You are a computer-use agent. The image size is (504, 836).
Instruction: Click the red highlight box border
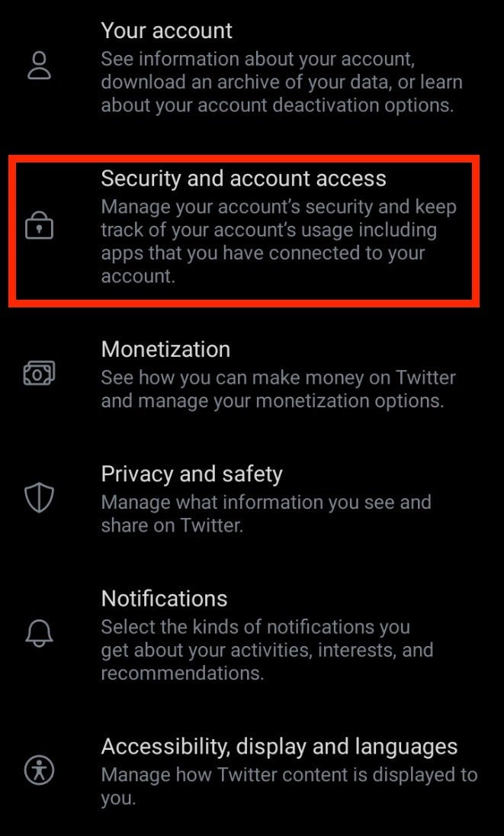coord(244,158)
